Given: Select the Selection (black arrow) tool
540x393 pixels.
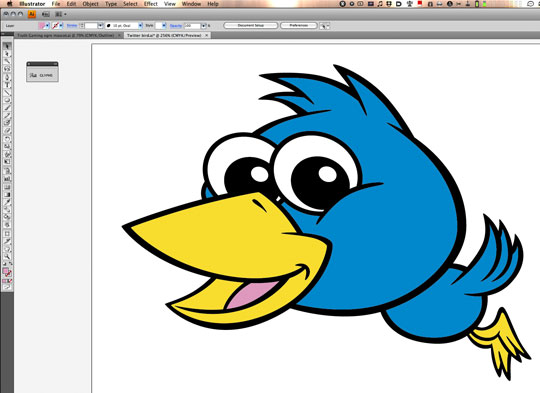Looking at the screenshot, I should click(x=7, y=46).
